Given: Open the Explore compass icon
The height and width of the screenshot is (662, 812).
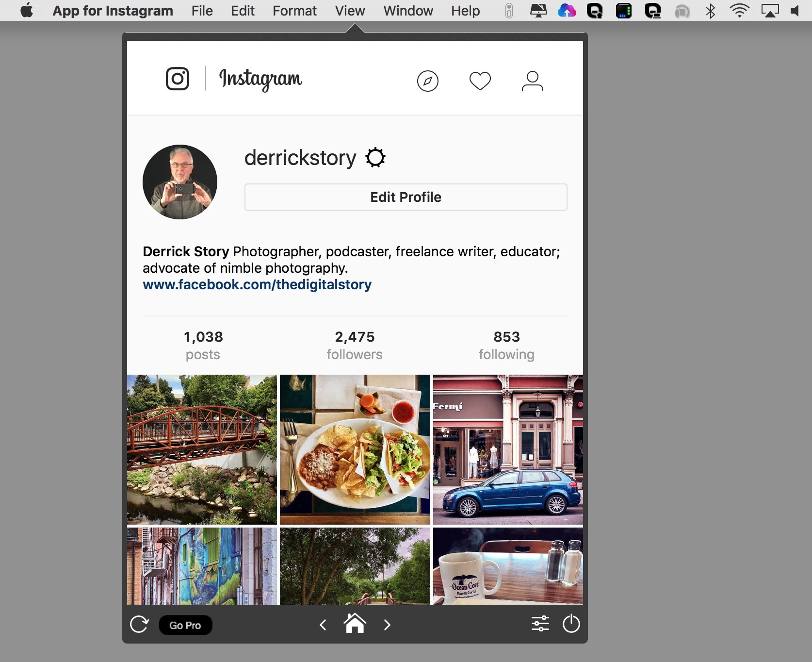Looking at the screenshot, I should point(428,81).
